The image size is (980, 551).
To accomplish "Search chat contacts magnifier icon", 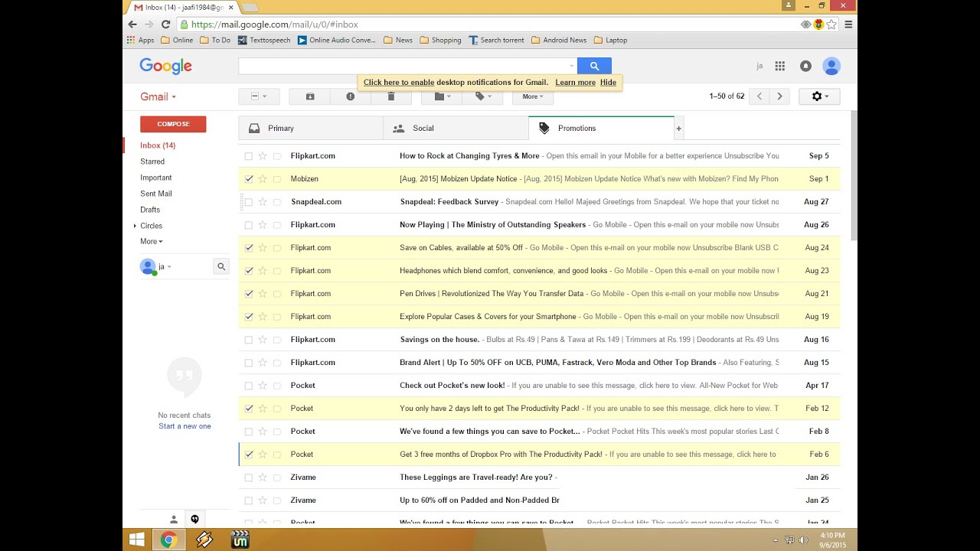I will tap(221, 266).
